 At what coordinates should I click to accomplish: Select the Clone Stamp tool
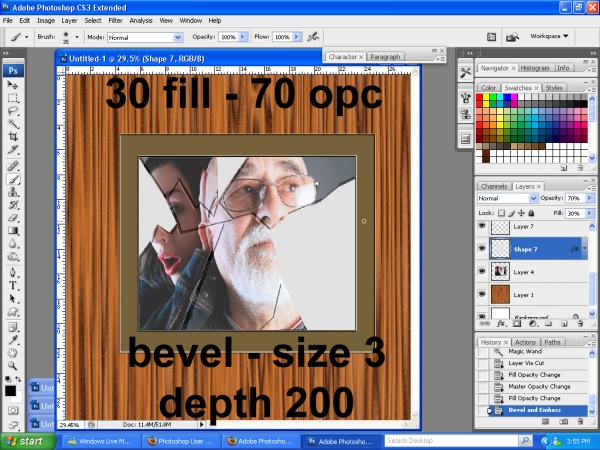click(x=13, y=192)
